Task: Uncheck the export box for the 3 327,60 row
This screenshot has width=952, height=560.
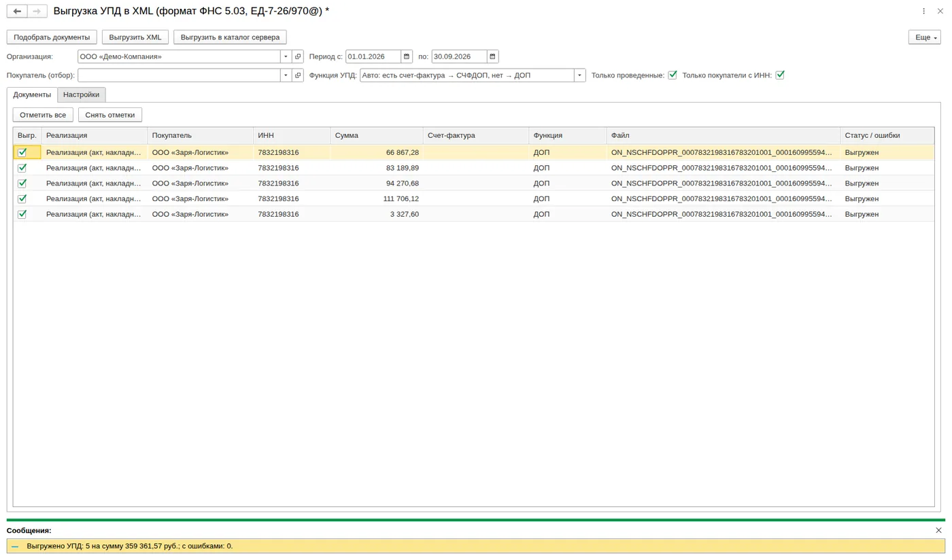Action: [x=22, y=214]
